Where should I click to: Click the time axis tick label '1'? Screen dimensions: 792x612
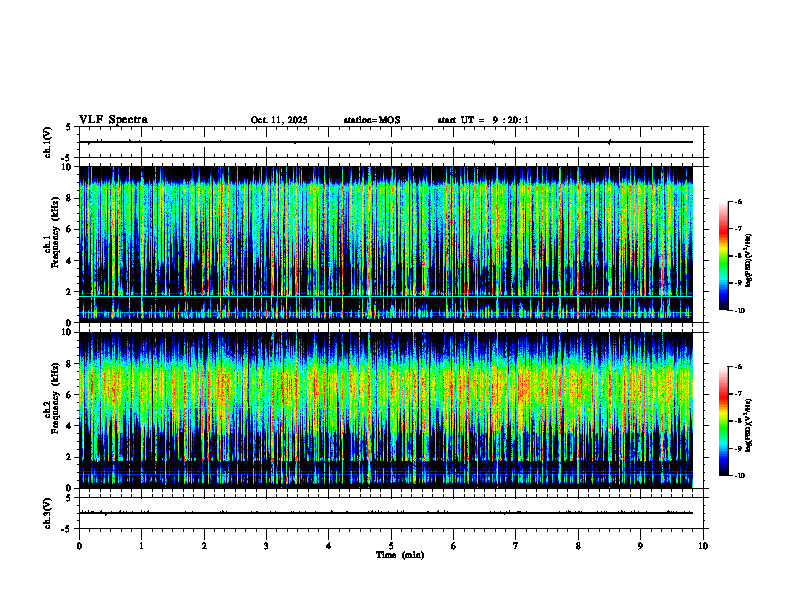coord(141,546)
